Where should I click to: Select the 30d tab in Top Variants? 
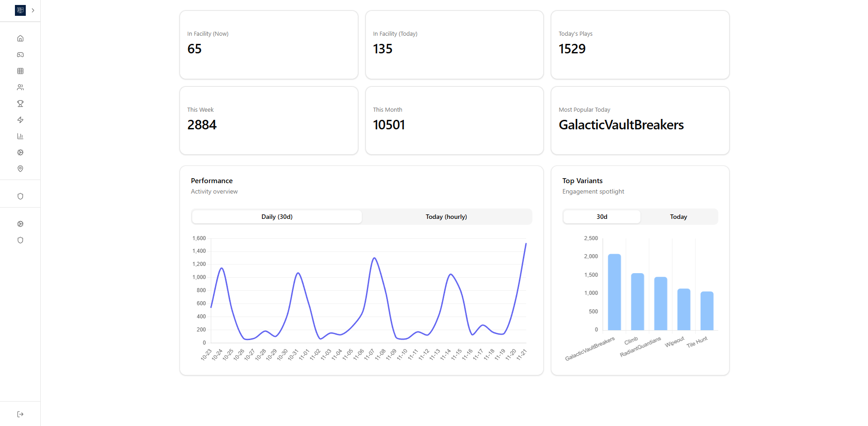602,217
